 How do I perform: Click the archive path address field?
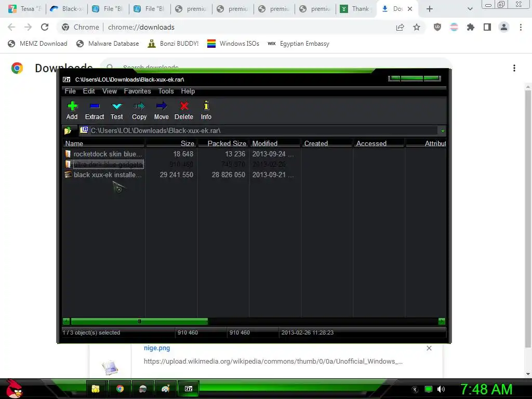(x=259, y=130)
